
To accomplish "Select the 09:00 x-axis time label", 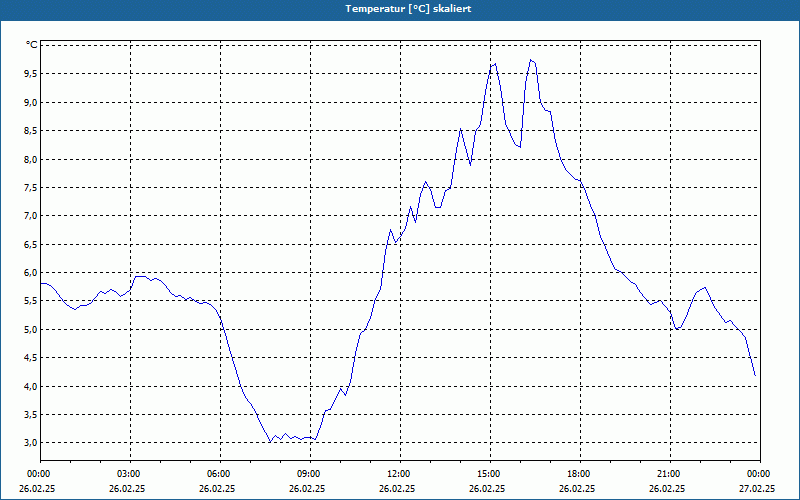I will [310, 474].
